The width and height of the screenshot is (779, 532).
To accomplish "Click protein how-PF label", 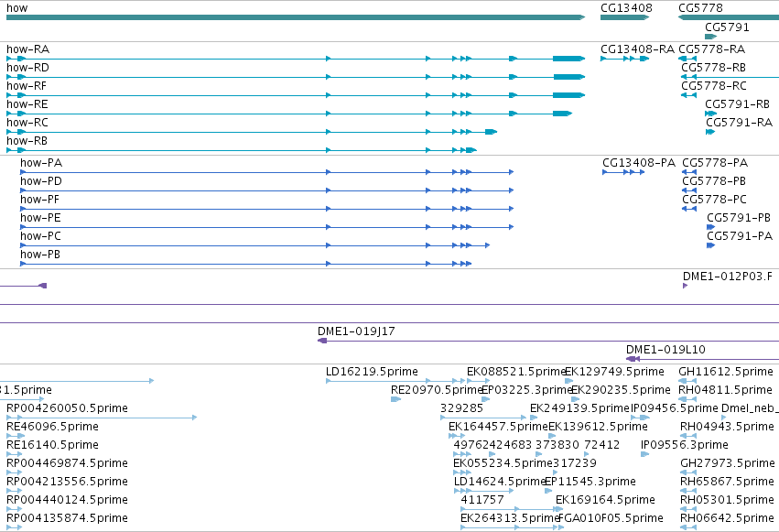I will point(39,200).
